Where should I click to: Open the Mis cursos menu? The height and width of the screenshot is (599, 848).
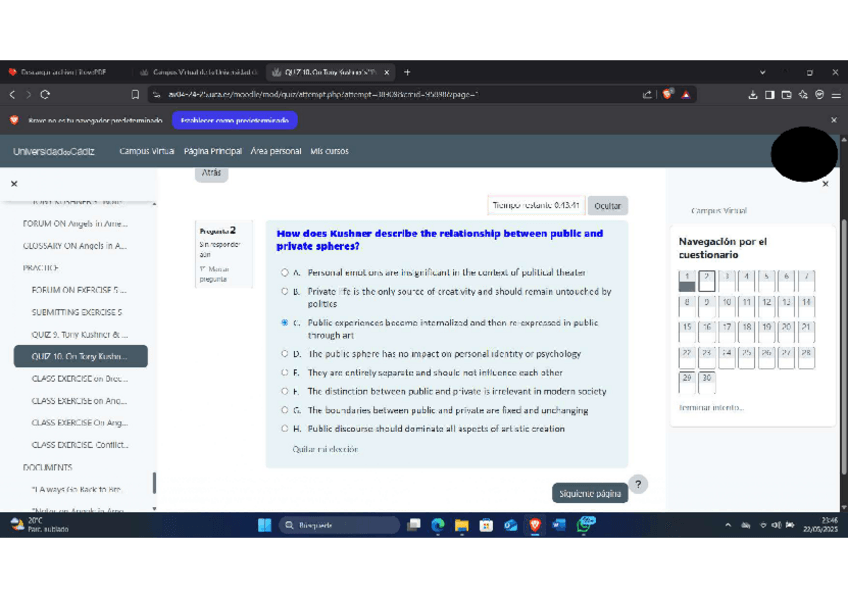tap(329, 151)
